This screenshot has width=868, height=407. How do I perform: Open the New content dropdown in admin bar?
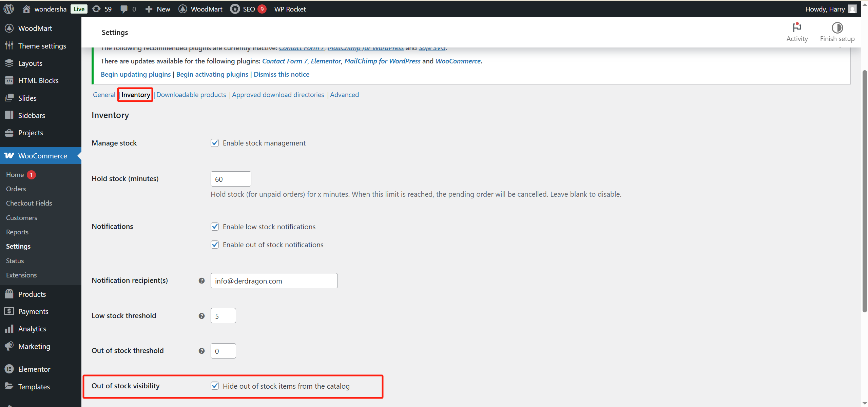pos(158,9)
